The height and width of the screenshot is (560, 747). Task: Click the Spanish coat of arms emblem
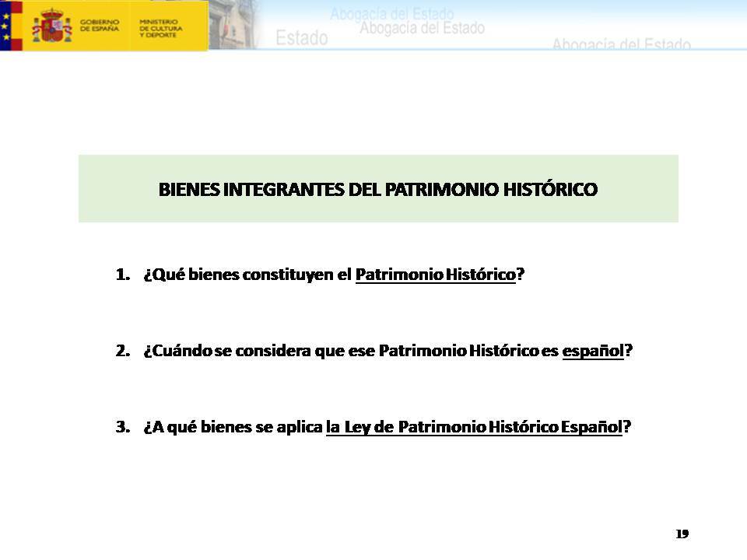[52, 26]
